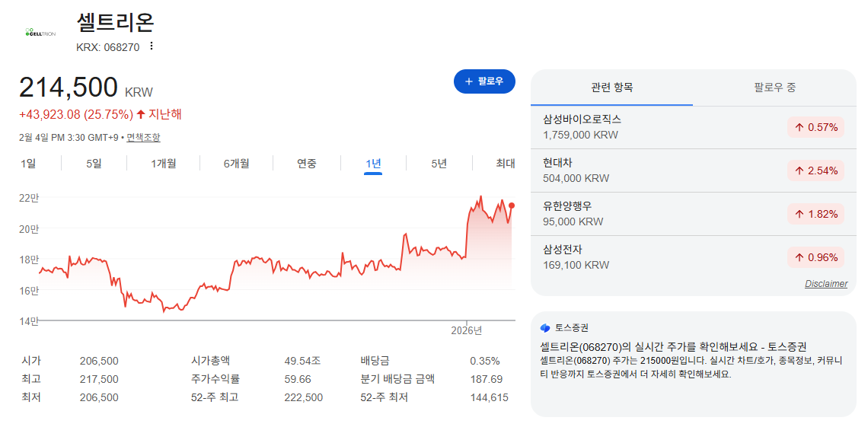This screenshot has height=427, width=868.
Task: Open the 팔로우 중 tab
Action: coord(775,88)
